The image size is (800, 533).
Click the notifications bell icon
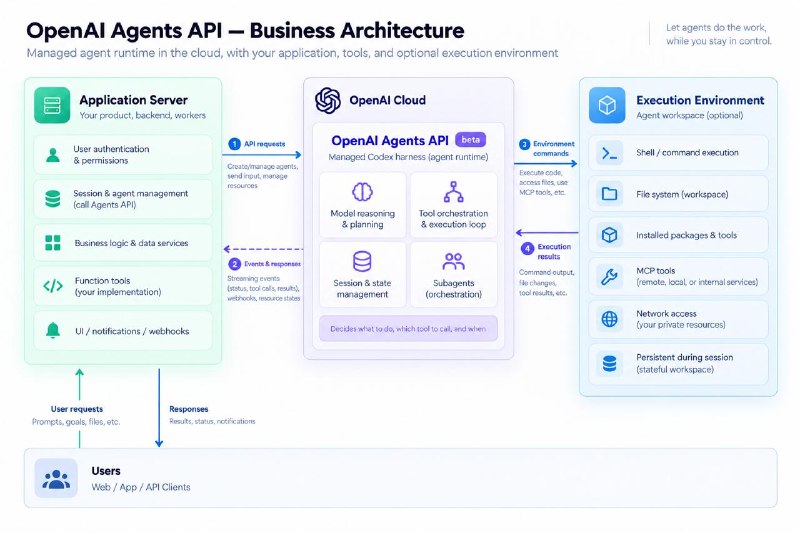coord(53,331)
